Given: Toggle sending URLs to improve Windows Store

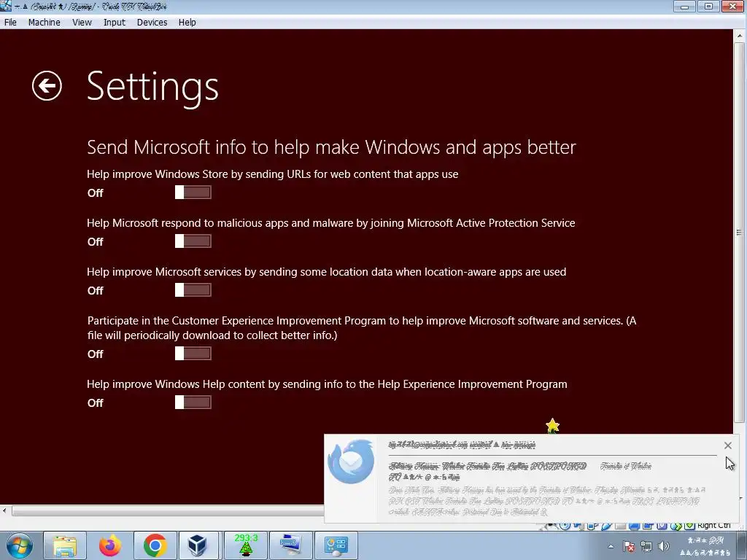Looking at the screenshot, I should coord(193,192).
